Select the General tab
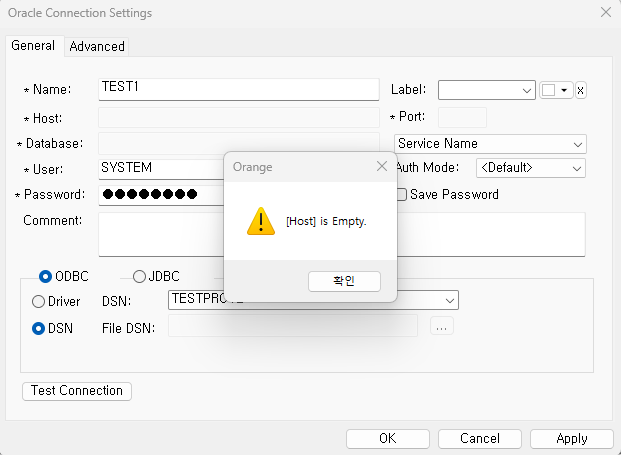621x455 pixels. coord(33,46)
